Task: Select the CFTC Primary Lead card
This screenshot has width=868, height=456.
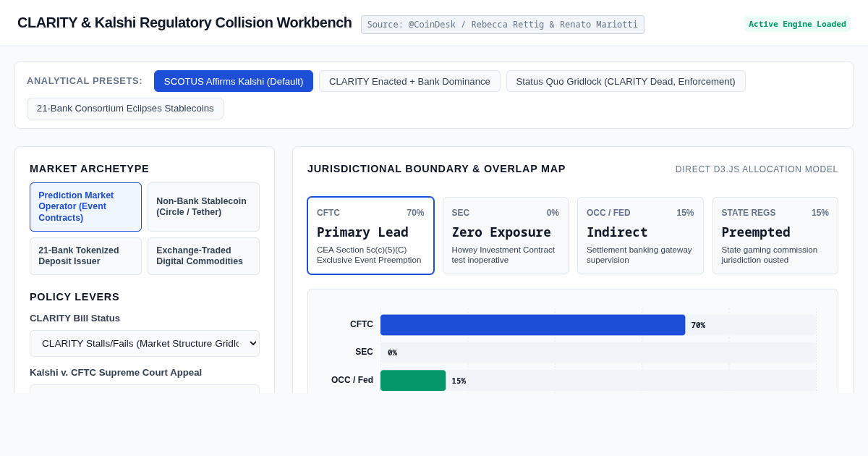Action: tap(370, 236)
